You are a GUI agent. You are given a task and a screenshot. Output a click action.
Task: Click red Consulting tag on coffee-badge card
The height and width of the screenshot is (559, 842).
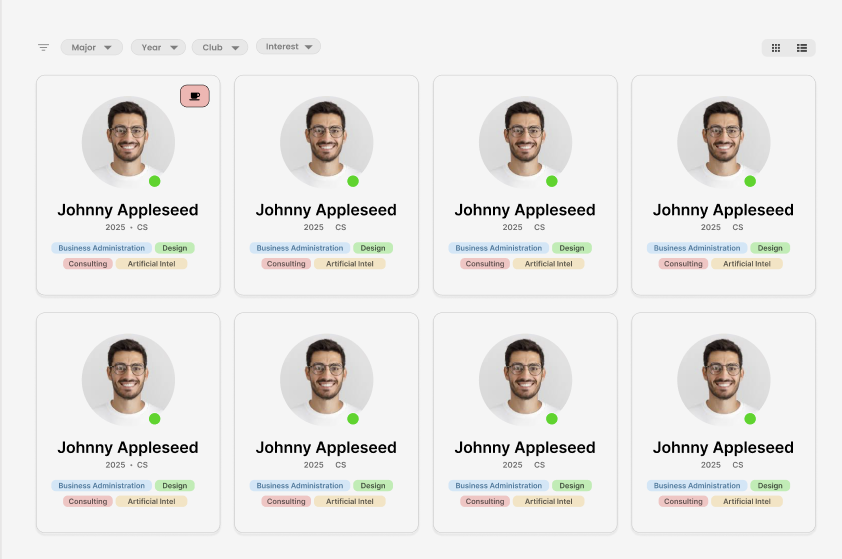pyautogui.click(x=88, y=264)
